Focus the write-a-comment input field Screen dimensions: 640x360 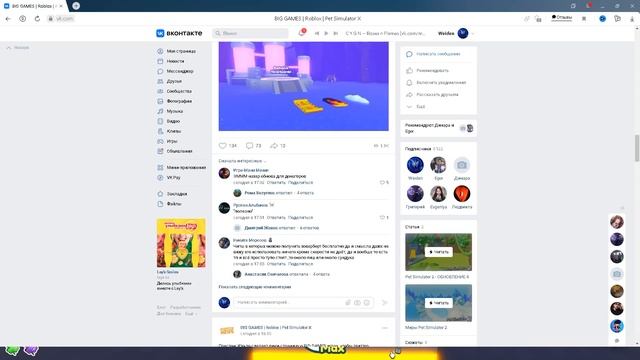[290, 302]
